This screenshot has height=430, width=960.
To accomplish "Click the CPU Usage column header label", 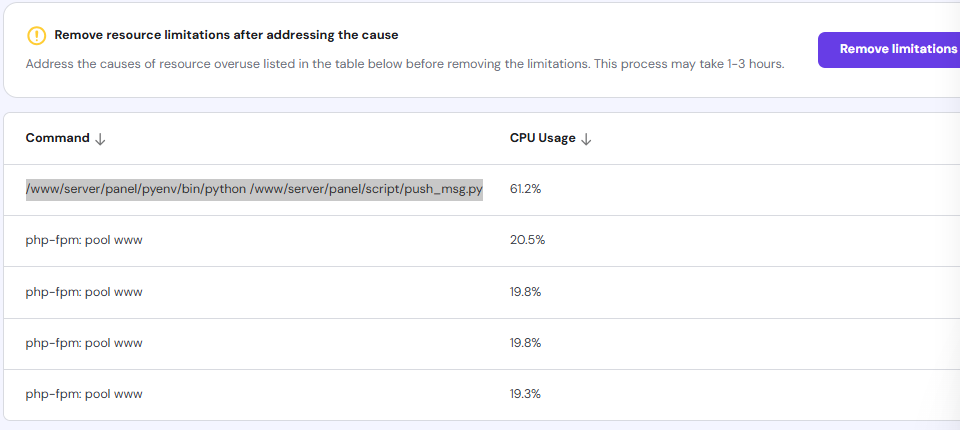I will pyautogui.click(x=542, y=138).
